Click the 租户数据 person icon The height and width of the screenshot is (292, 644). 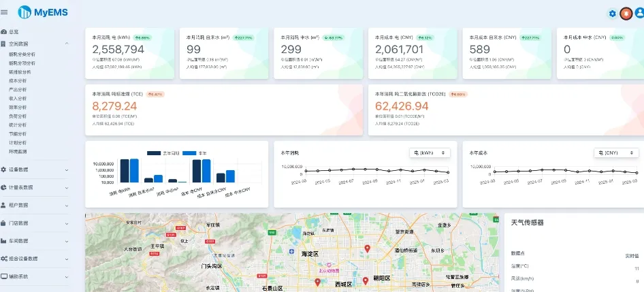click(x=3, y=205)
